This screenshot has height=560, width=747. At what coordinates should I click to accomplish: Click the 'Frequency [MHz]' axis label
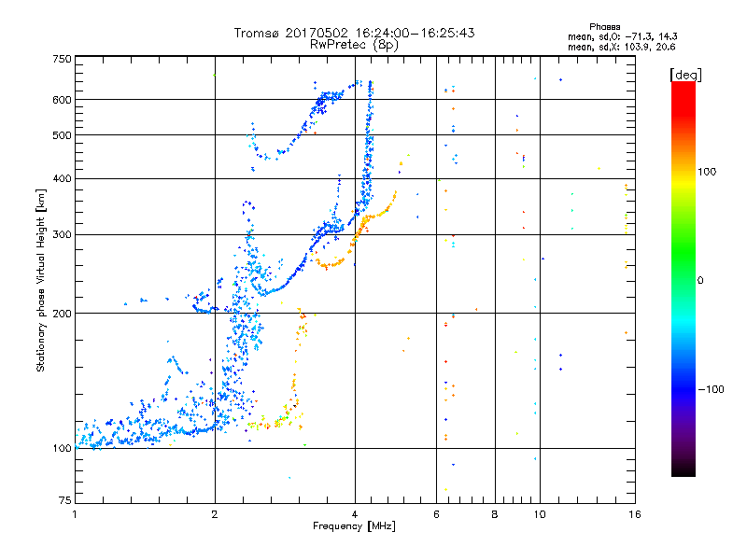click(x=354, y=526)
